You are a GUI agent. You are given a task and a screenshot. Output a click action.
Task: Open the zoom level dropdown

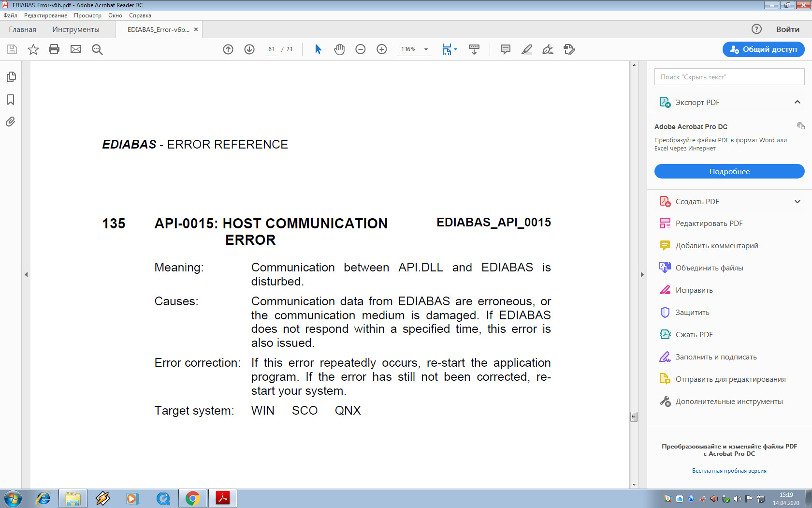pos(426,49)
